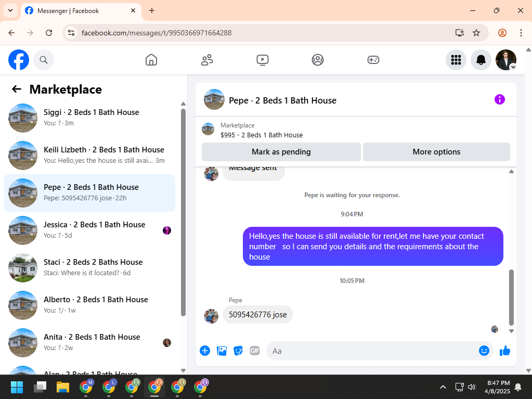Screen dimensions: 532x399
Task: Click the Anita read-receipt avatar
Action: 167,343
